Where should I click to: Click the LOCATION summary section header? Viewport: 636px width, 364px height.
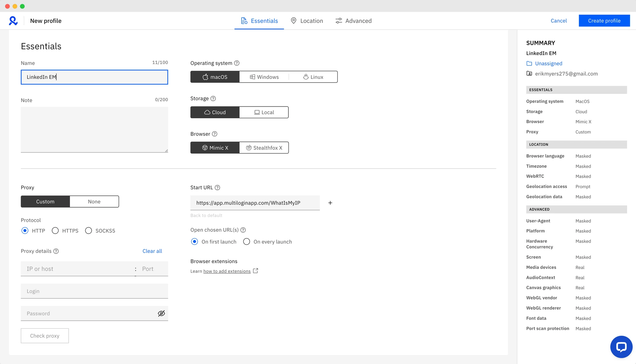(577, 145)
